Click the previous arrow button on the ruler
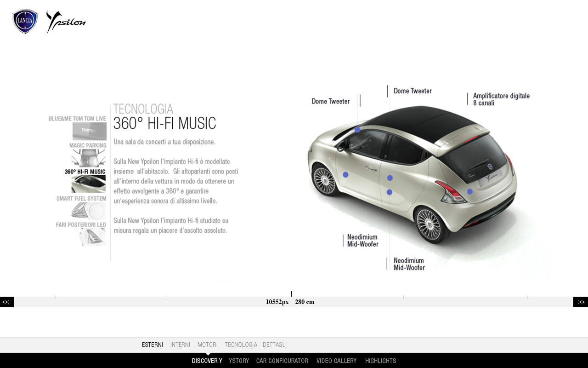The height and width of the screenshot is (368, 588). 6,302
